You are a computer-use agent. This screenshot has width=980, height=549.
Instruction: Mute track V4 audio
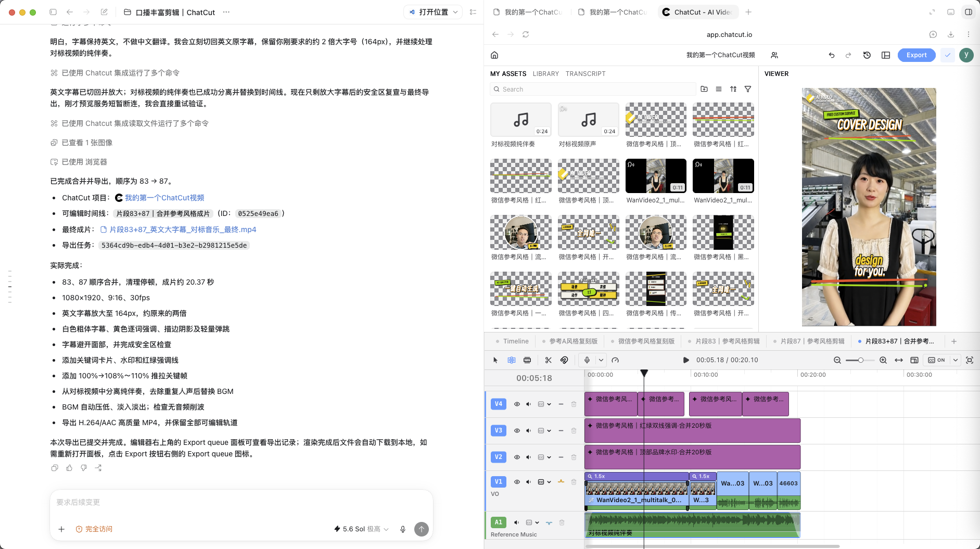(529, 404)
